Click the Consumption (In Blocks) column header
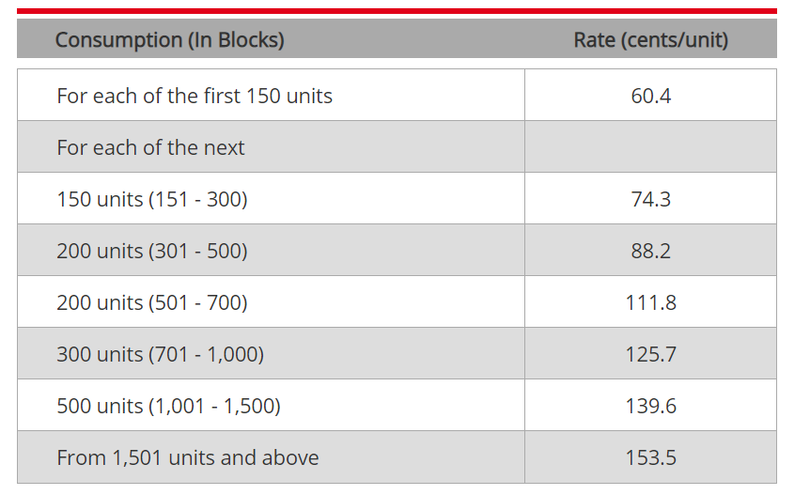 pos(170,41)
